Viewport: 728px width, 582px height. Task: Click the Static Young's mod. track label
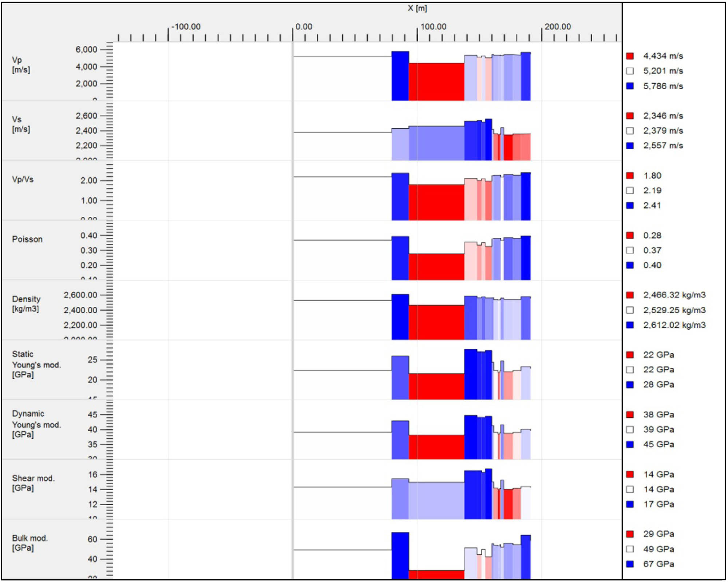(x=36, y=364)
